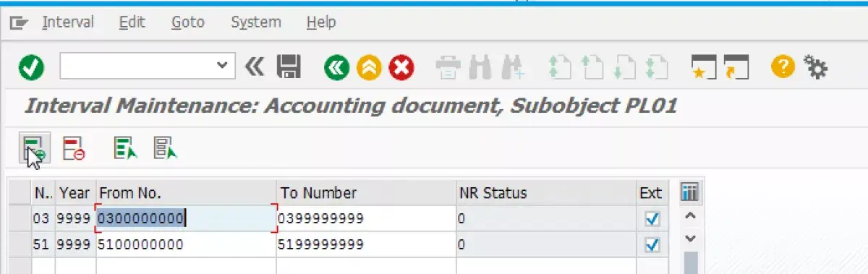
Task: Click the Year column header
Action: click(75, 193)
